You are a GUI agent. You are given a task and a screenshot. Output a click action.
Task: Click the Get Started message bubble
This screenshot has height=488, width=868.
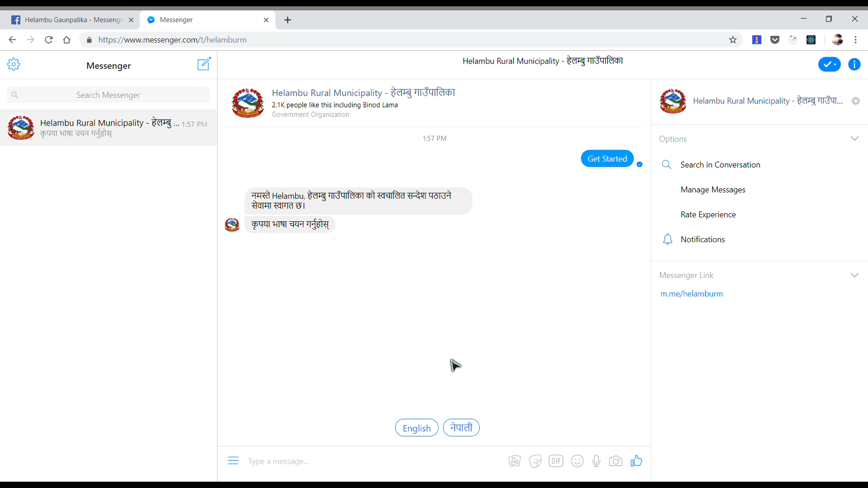tap(607, 159)
